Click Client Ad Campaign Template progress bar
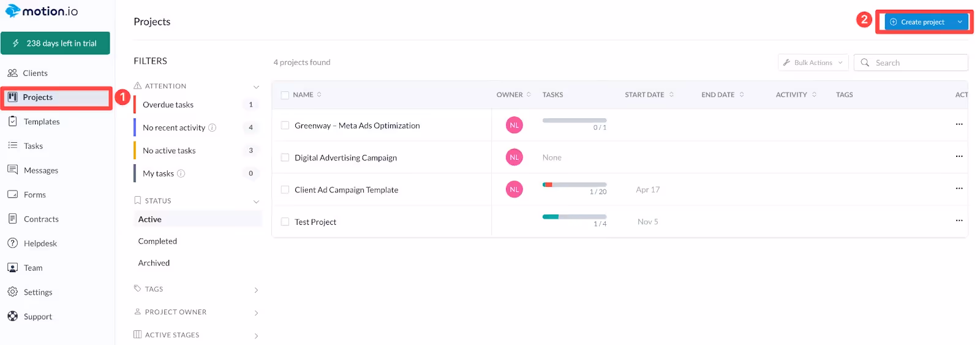 pos(575,184)
